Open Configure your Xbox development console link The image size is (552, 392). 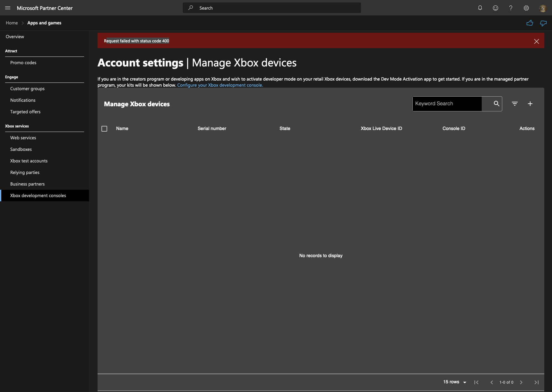tap(220, 85)
